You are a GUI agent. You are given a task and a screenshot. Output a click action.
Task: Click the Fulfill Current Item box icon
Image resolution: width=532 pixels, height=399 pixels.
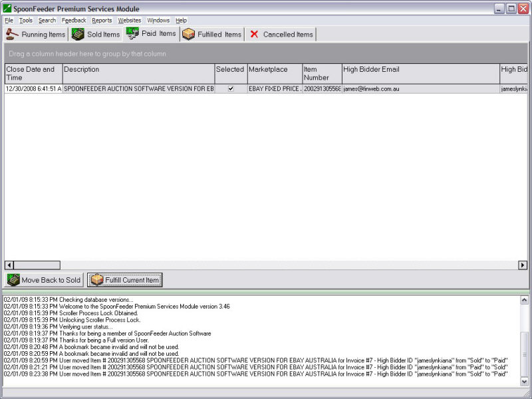click(x=96, y=280)
